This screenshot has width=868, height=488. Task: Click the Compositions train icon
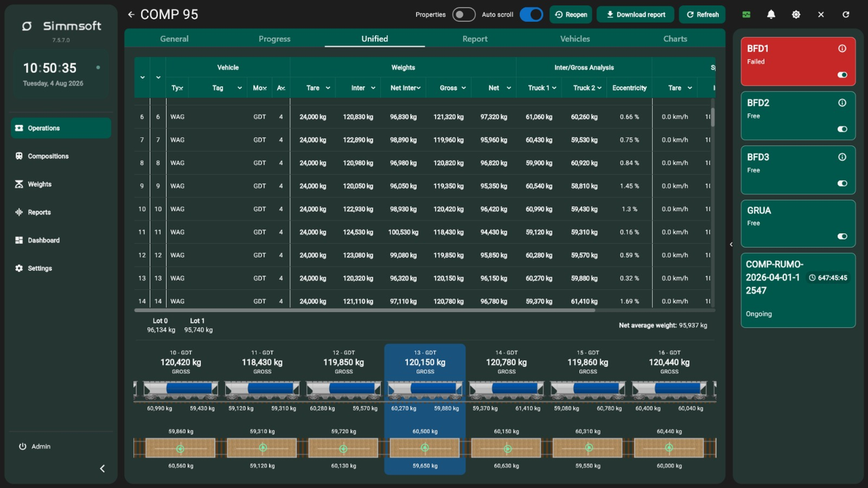tap(19, 156)
